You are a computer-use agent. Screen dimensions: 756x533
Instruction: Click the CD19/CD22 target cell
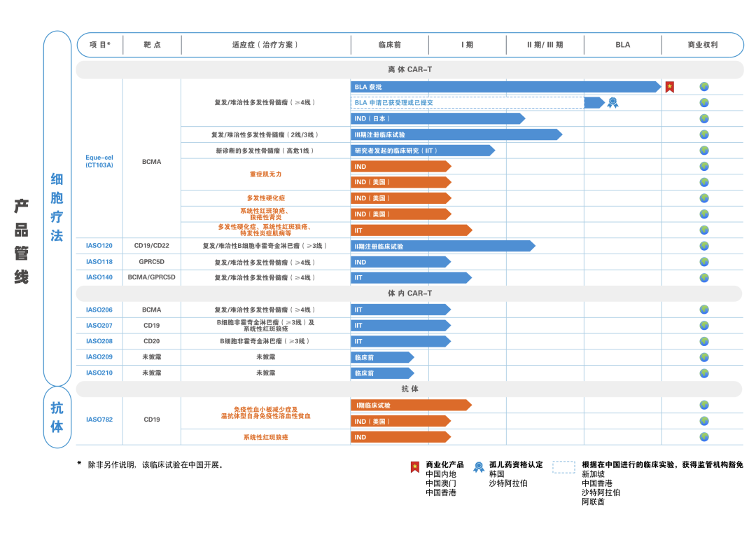[152, 246]
